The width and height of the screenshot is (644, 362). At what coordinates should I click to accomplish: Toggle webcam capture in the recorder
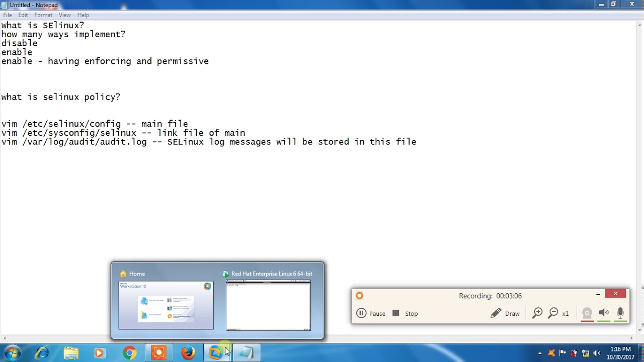(587, 313)
